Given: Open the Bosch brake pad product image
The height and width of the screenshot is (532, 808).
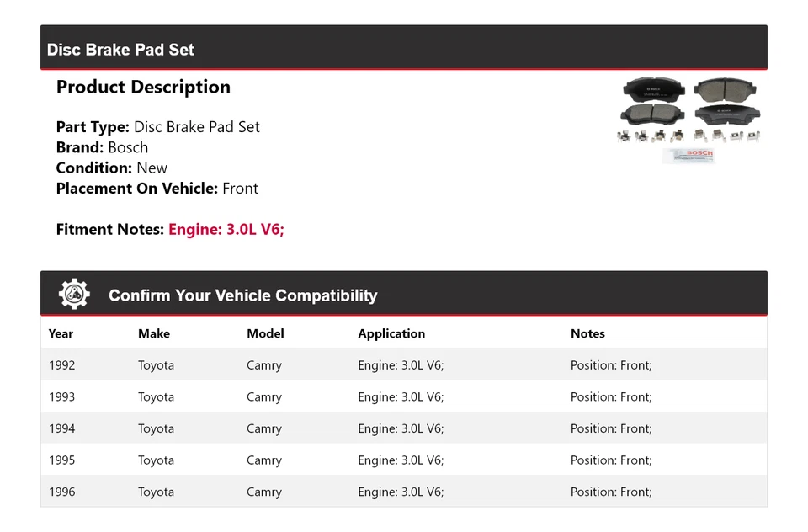Looking at the screenshot, I should 689,120.
